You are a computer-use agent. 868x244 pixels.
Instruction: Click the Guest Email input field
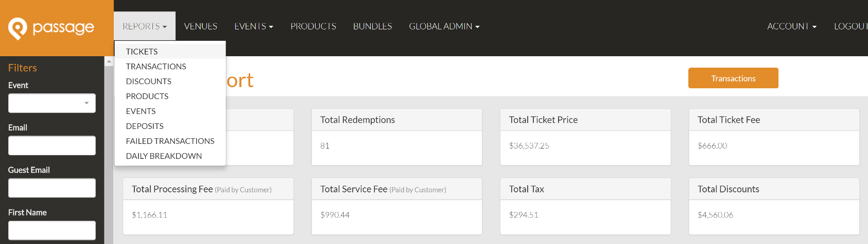point(52,188)
